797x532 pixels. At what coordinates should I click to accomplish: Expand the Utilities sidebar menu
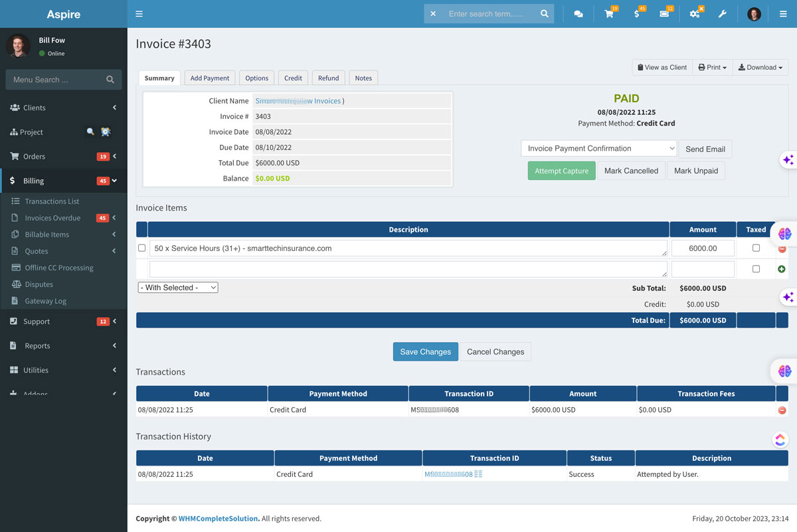point(63,370)
